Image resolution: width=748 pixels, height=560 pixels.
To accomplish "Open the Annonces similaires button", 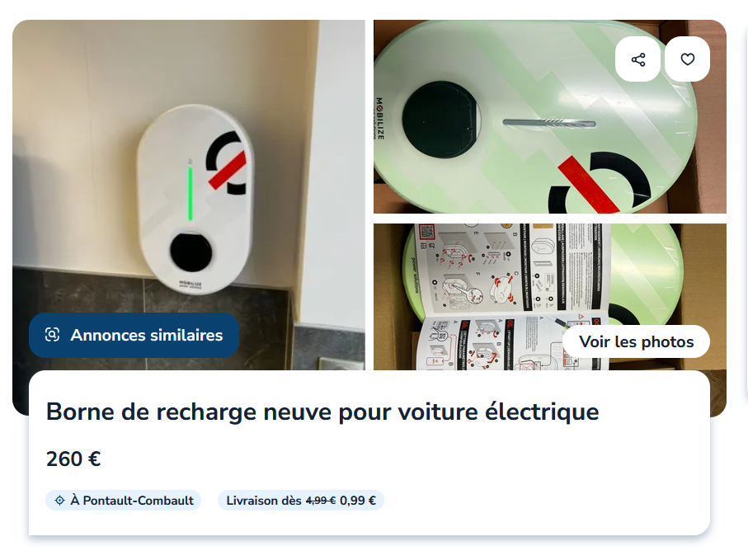I will (134, 336).
